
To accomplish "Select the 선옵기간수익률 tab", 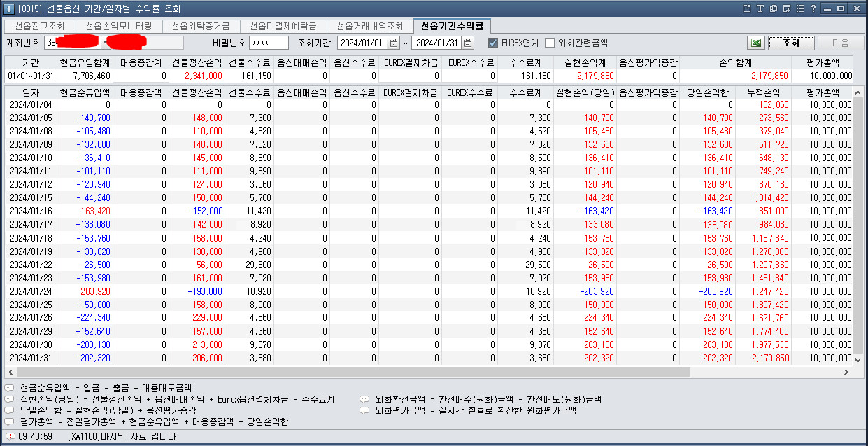I will tap(452, 26).
